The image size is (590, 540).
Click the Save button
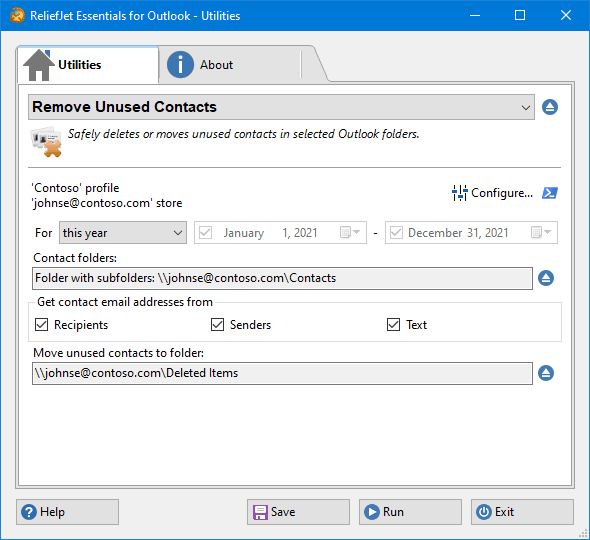pos(298,512)
